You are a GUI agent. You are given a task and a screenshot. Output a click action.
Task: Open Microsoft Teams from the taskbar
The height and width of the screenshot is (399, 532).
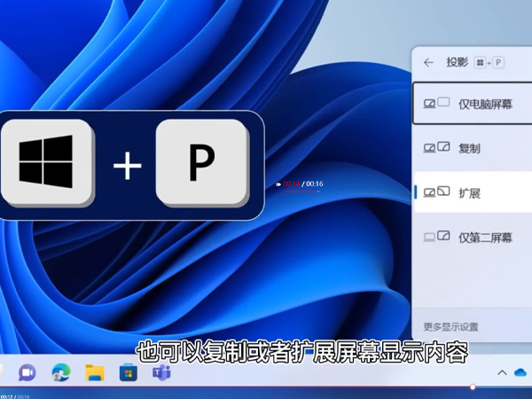click(x=161, y=372)
